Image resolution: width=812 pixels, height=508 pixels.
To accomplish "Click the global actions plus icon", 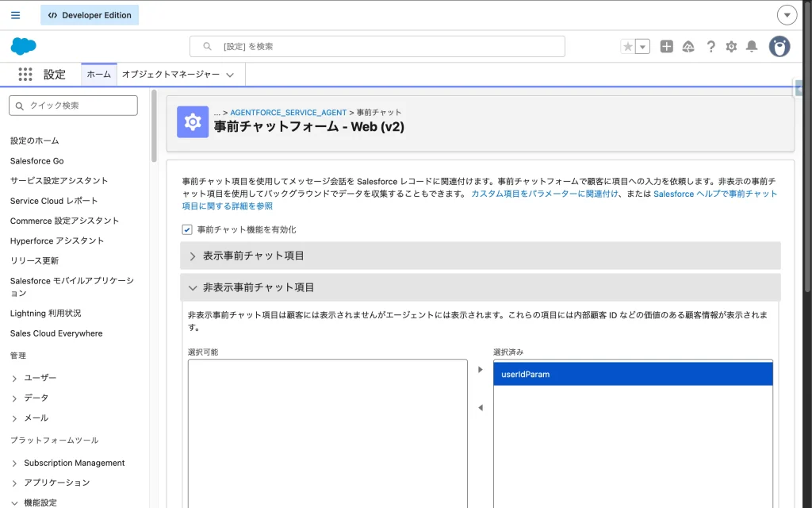I will tap(666, 47).
